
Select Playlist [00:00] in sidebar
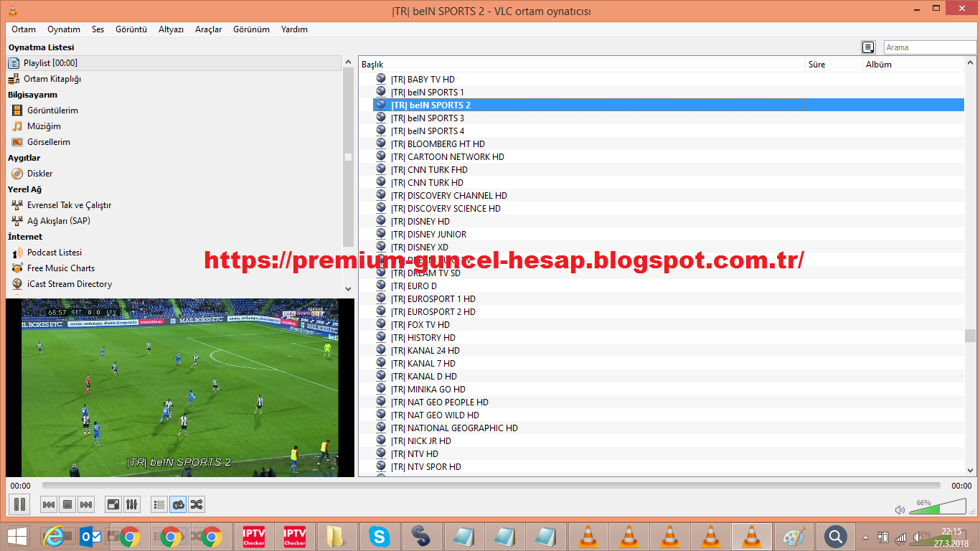tap(174, 63)
